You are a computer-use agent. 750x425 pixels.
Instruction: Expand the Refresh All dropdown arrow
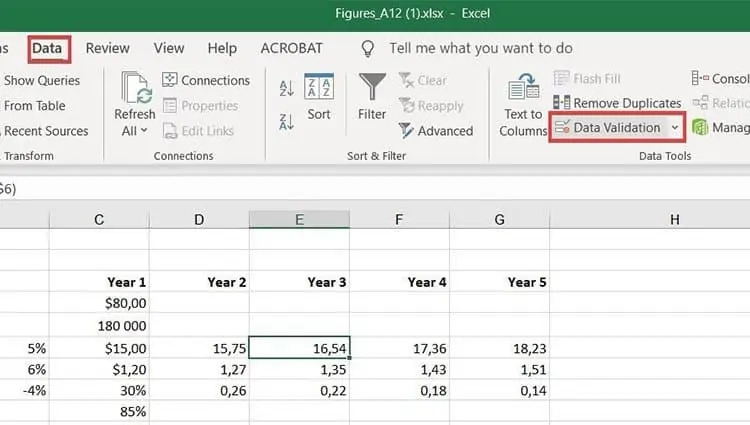click(x=144, y=131)
